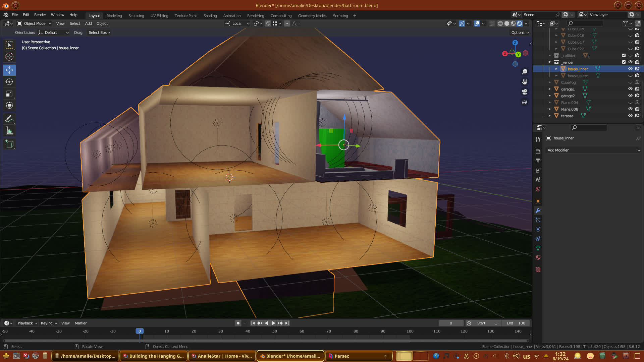Click the 3D Cursor tool
The height and width of the screenshot is (362, 644).
click(9, 57)
